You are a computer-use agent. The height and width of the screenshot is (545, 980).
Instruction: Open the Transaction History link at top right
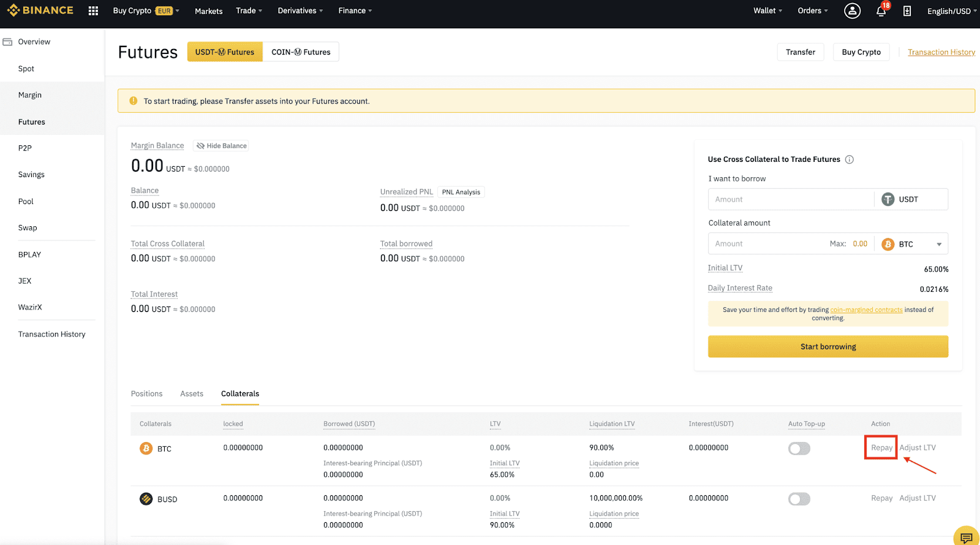(x=941, y=52)
